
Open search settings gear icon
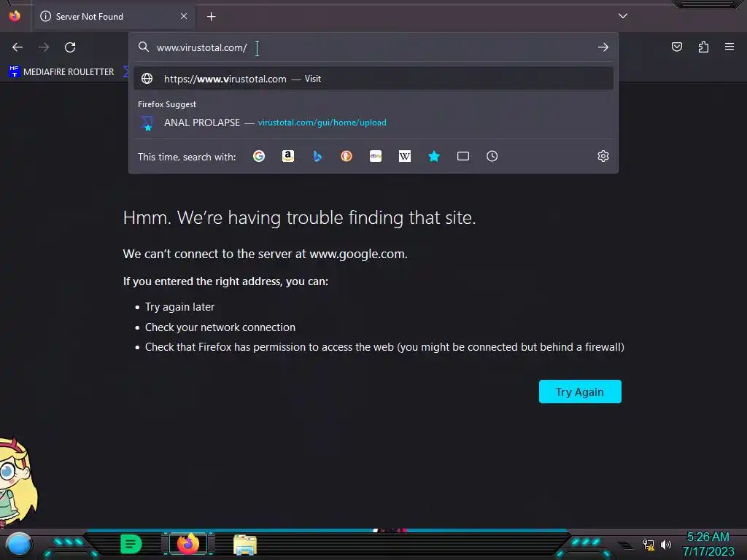(603, 156)
